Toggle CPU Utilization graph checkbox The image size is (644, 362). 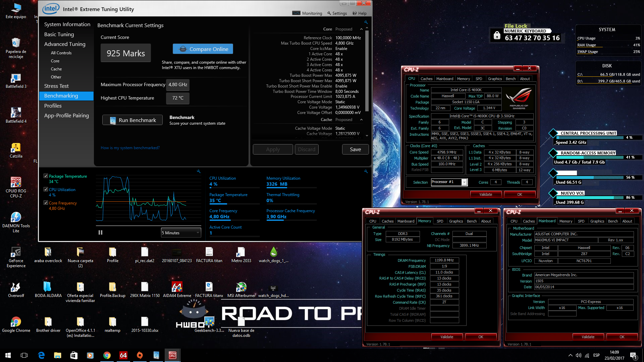point(46,189)
